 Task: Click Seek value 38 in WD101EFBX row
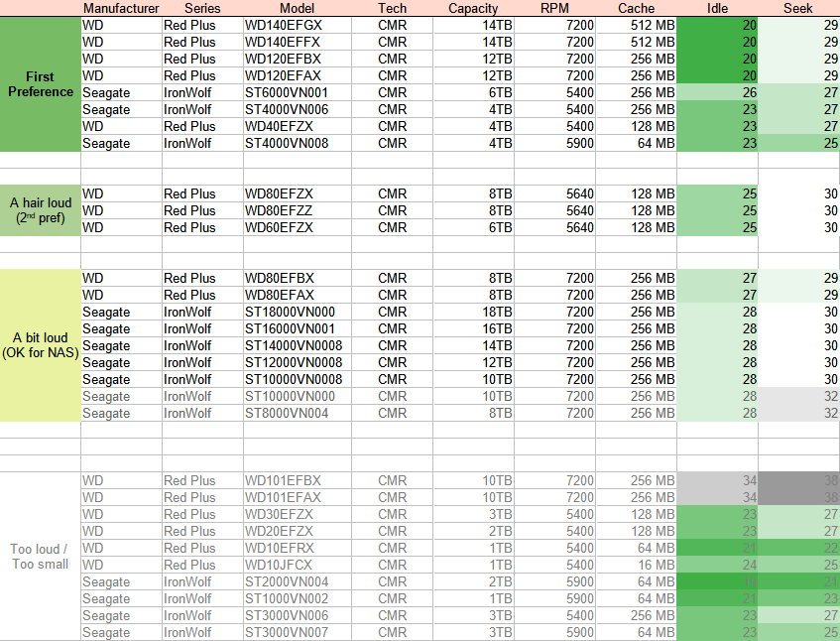(x=798, y=480)
